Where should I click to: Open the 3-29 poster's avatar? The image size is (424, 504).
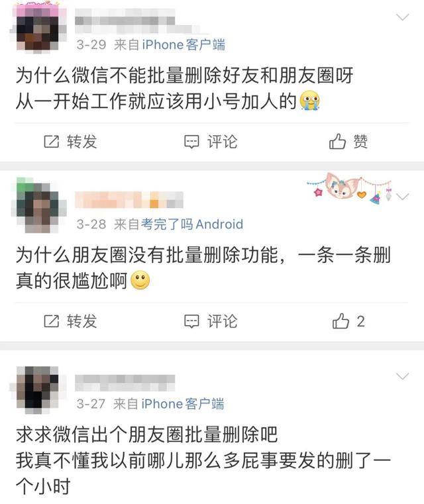coord(38,28)
